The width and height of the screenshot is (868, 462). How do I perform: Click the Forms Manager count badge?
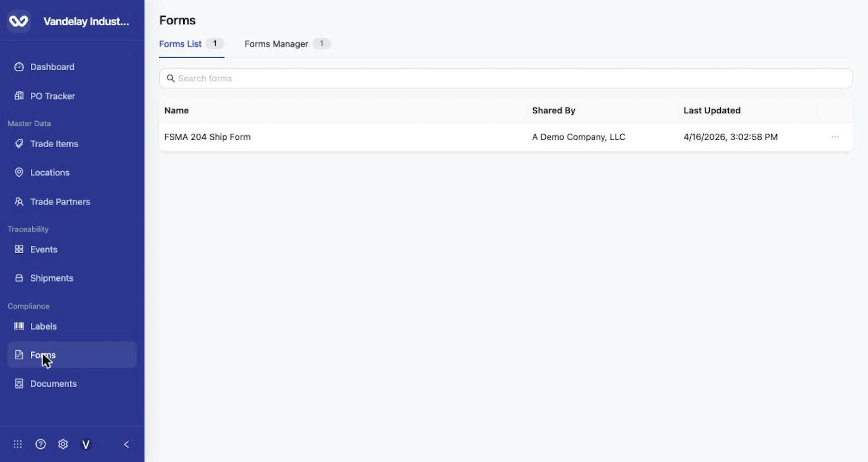[x=321, y=43]
